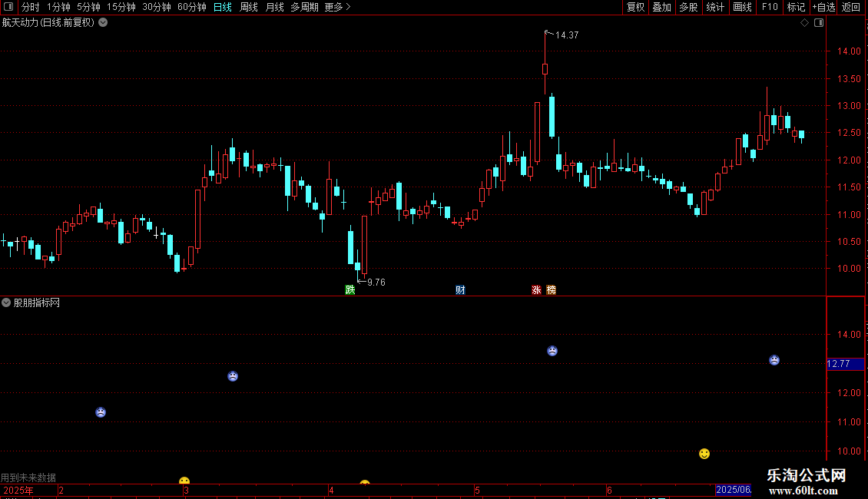Click the 2025/06 date label
Viewport: 868px width, 499px height.
point(733,490)
